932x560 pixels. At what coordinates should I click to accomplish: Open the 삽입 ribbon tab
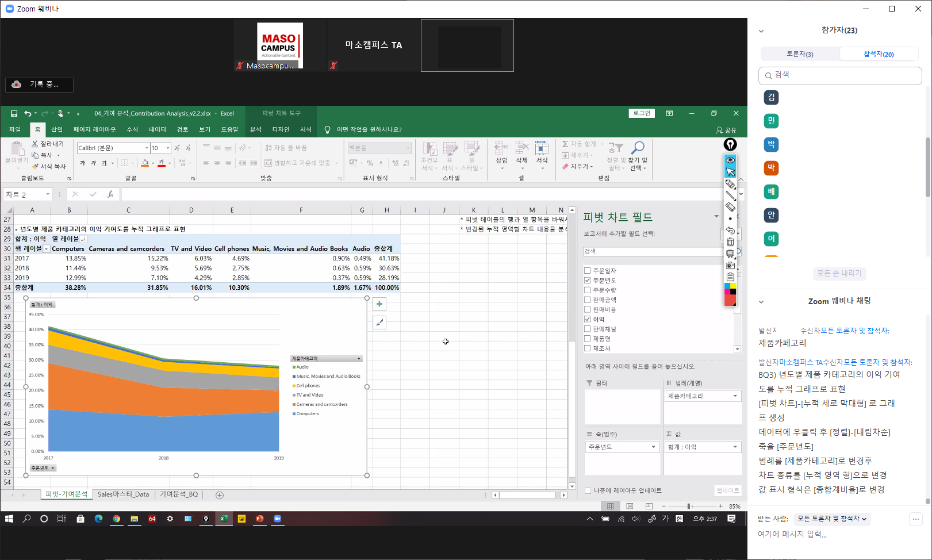click(57, 129)
